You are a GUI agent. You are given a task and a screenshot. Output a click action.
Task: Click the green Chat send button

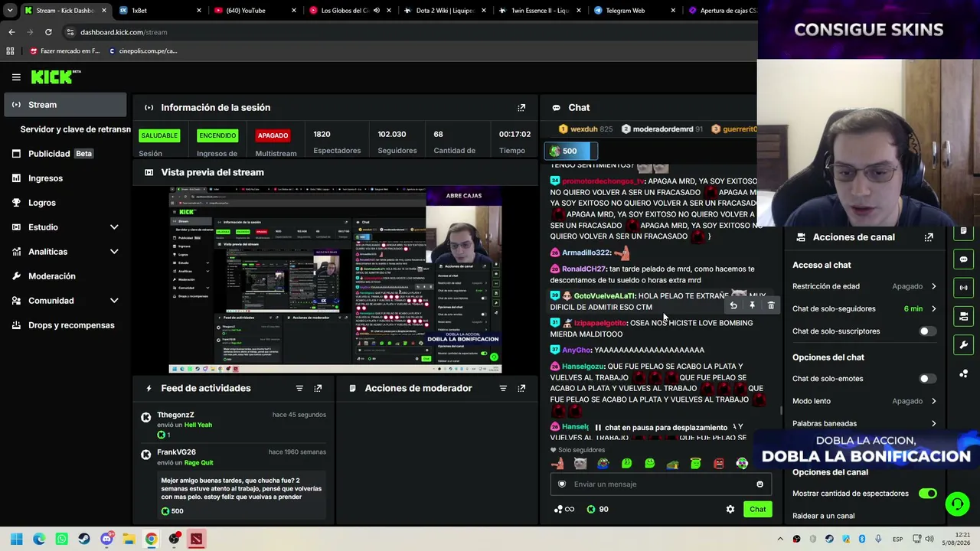[x=757, y=510]
